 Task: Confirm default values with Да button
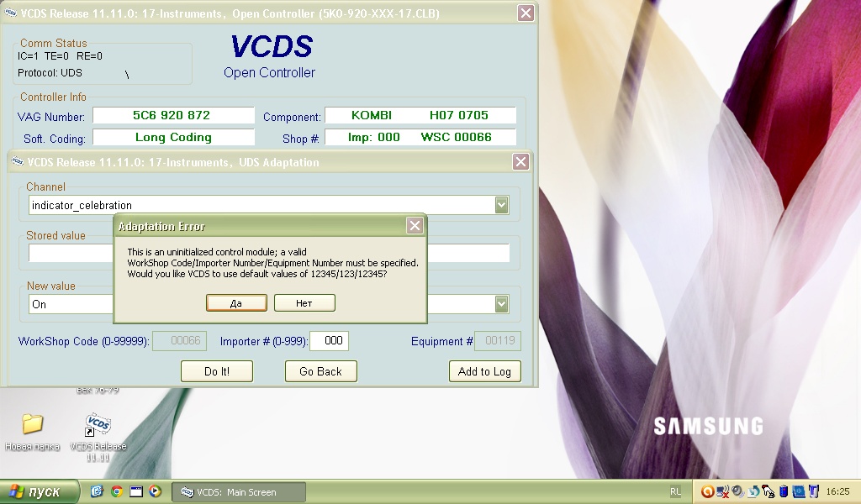236,303
